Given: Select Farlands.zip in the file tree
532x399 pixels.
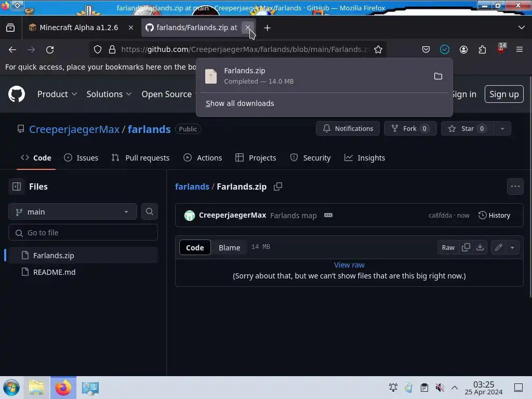Looking at the screenshot, I should pos(84,255).
